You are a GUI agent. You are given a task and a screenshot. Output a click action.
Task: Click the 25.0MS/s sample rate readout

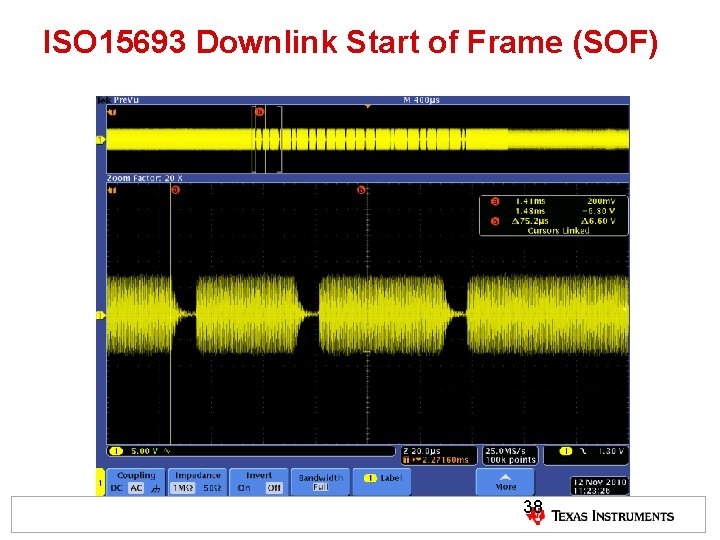click(x=505, y=451)
